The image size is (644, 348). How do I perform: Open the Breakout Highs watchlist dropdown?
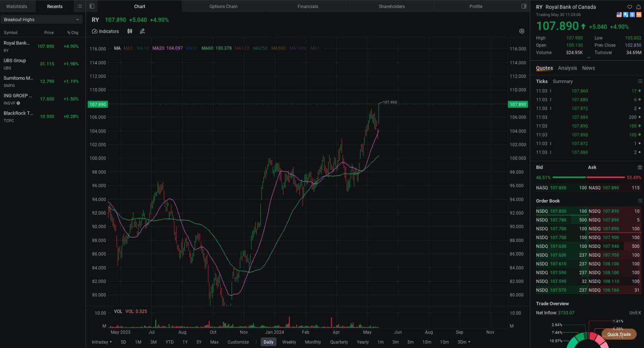42,20
